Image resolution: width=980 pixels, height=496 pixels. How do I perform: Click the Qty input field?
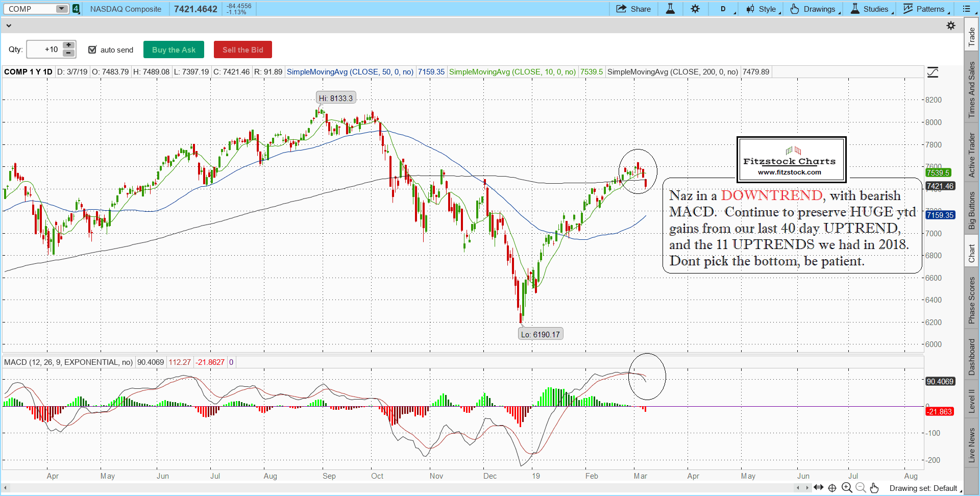tap(44, 49)
